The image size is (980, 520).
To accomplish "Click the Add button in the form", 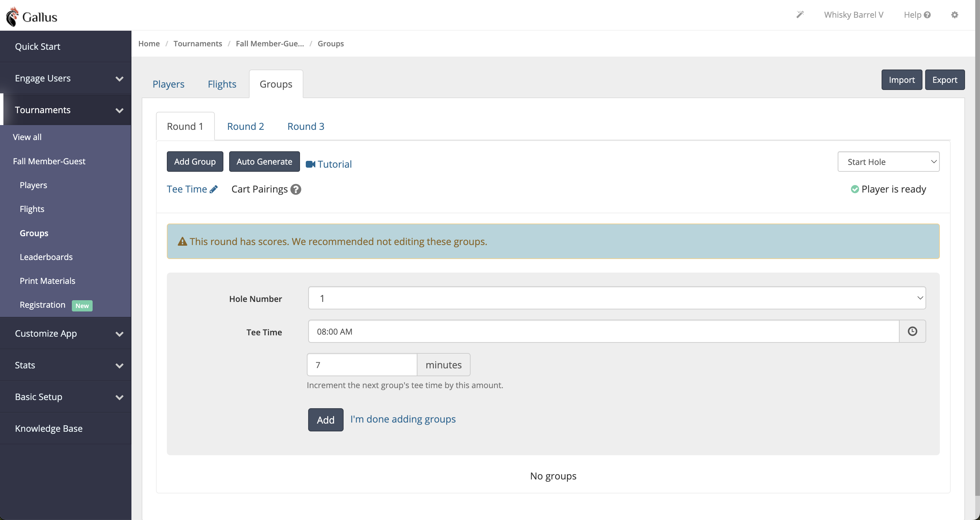I will point(326,419).
